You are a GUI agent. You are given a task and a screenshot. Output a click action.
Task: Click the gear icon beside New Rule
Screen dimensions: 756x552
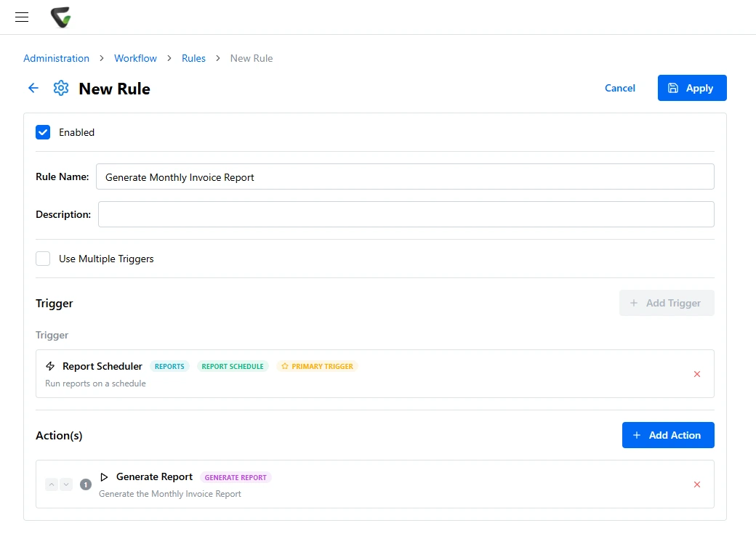tap(61, 88)
